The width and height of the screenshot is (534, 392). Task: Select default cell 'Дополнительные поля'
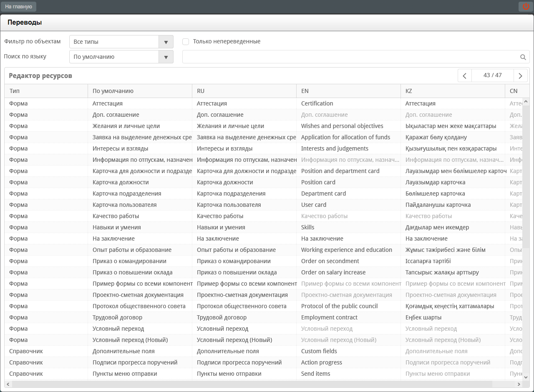click(140, 351)
